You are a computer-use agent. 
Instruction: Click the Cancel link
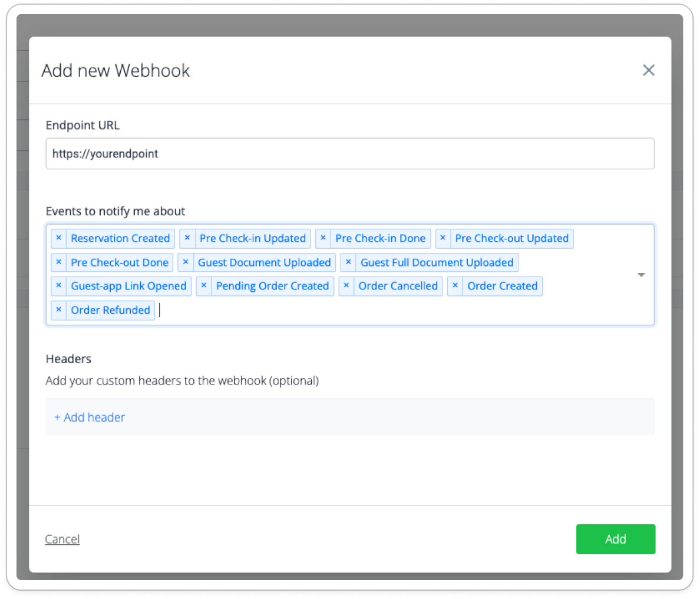(62, 539)
